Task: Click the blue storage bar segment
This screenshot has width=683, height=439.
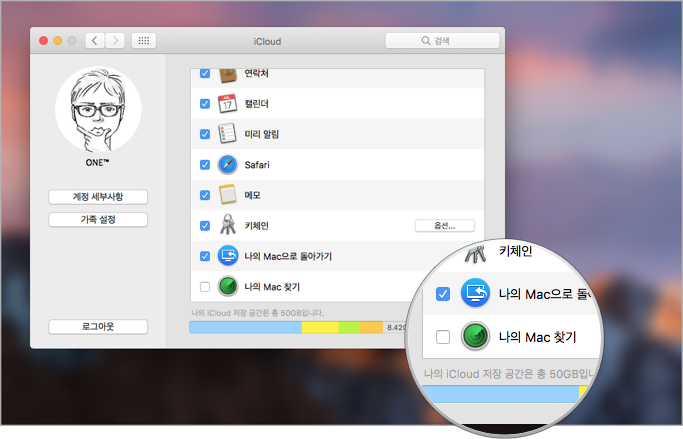Action: (245, 328)
